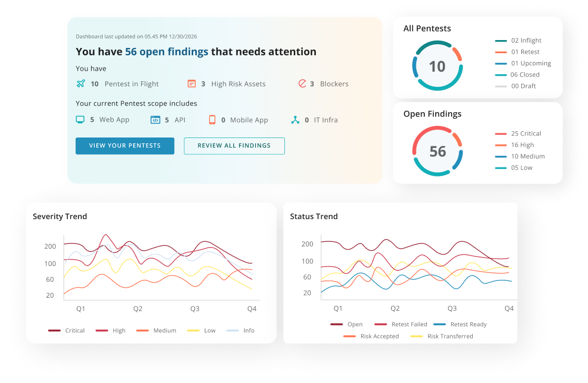The image size is (588, 383).
Task: Click 'Web App' scope label
Action: tap(114, 120)
